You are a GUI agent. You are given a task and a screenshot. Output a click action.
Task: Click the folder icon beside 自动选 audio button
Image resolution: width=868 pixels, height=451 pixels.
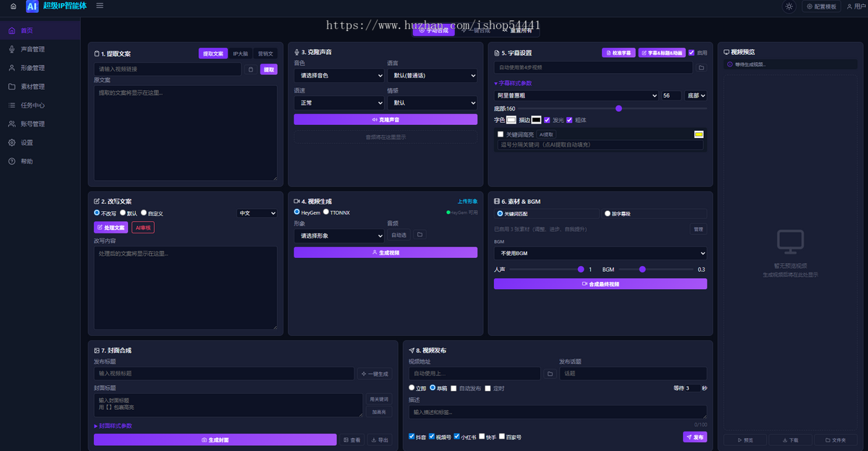click(420, 235)
